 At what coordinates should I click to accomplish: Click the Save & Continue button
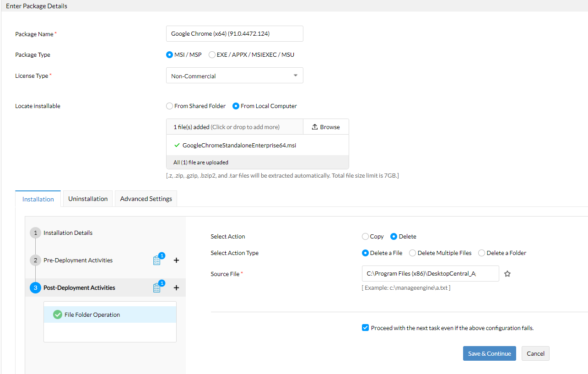pyautogui.click(x=489, y=353)
